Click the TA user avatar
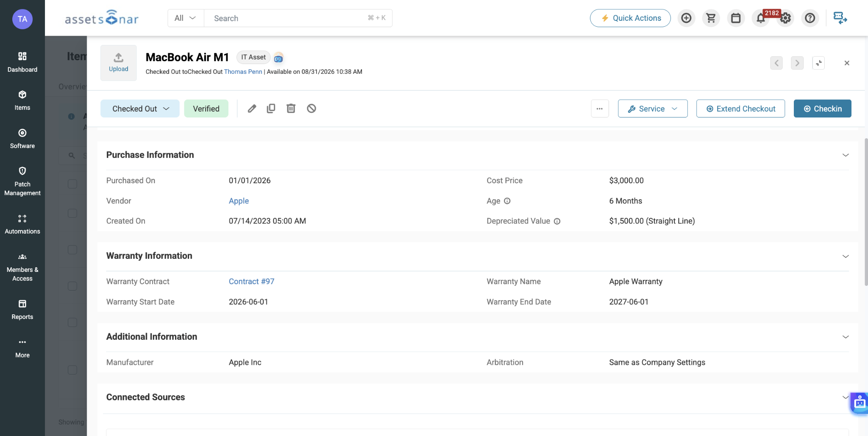Image resolution: width=868 pixels, height=436 pixels. (22, 19)
